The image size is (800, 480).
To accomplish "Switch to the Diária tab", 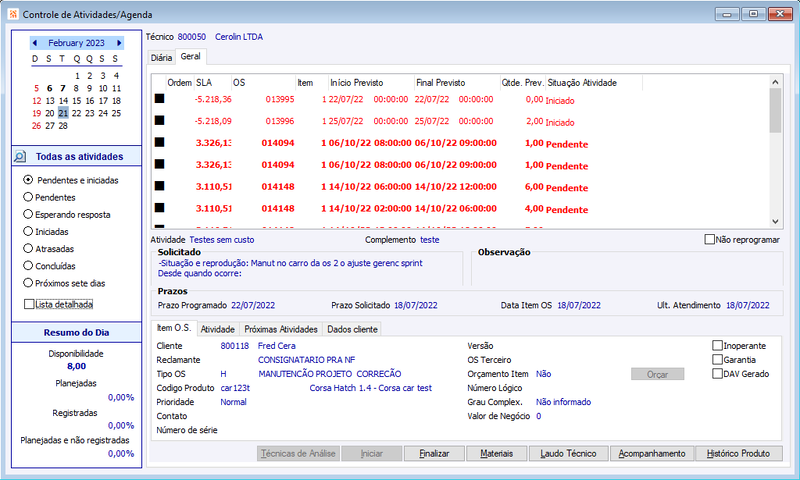I will pos(161,58).
